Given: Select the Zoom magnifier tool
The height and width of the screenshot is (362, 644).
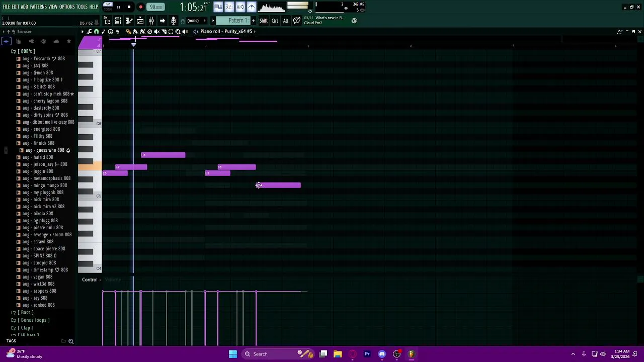Looking at the screenshot, I should click(x=178, y=31).
